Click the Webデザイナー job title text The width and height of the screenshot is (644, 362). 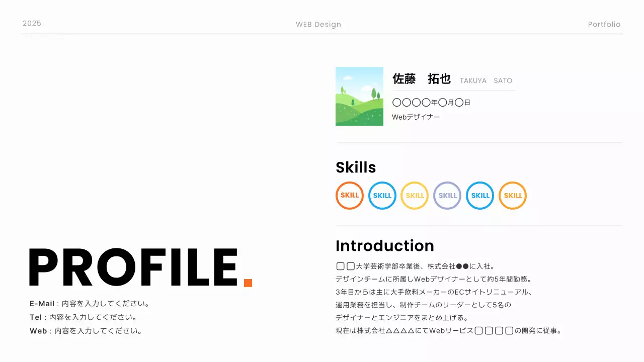(416, 116)
